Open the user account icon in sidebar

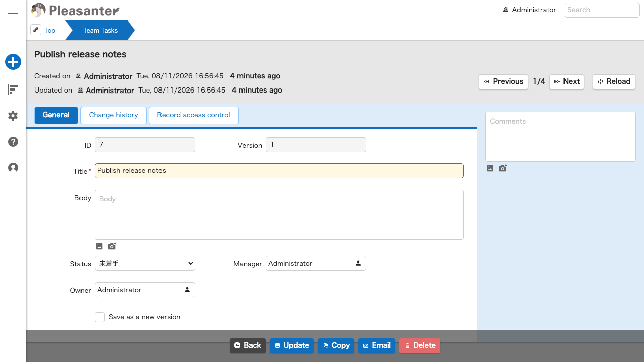(13, 168)
